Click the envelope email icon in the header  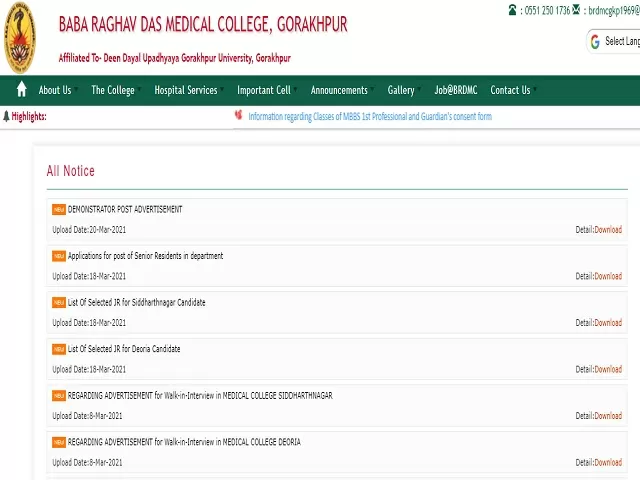(576, 9)
